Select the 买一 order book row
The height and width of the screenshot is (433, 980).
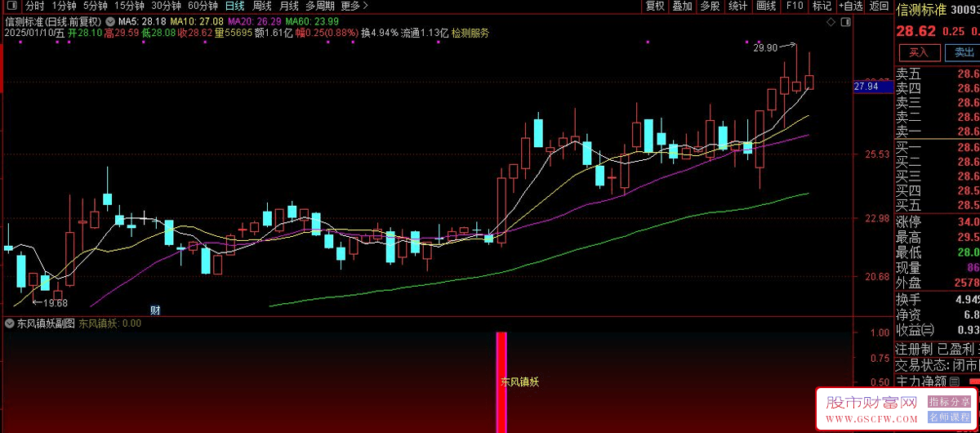click(938, 147)
